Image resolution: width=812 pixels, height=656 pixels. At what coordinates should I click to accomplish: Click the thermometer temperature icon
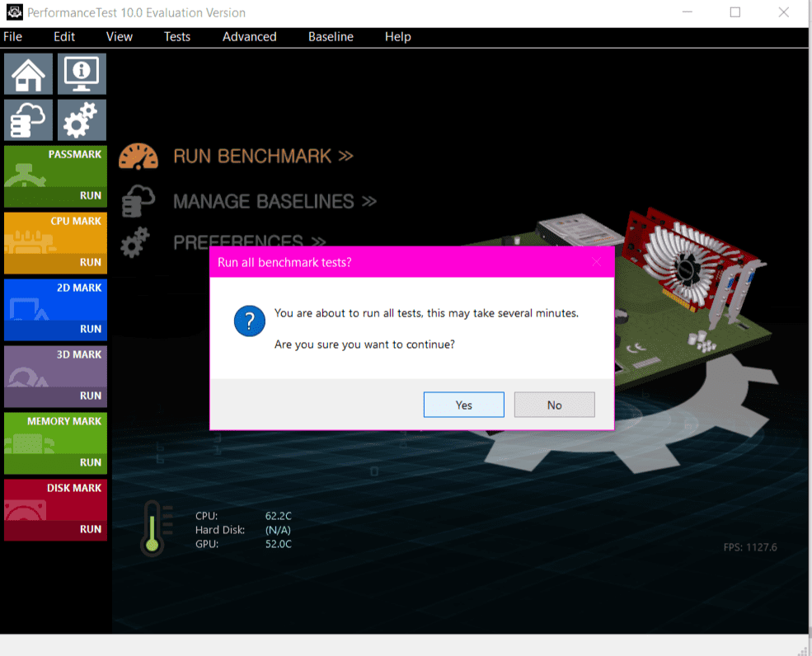(x=152, y=527)
